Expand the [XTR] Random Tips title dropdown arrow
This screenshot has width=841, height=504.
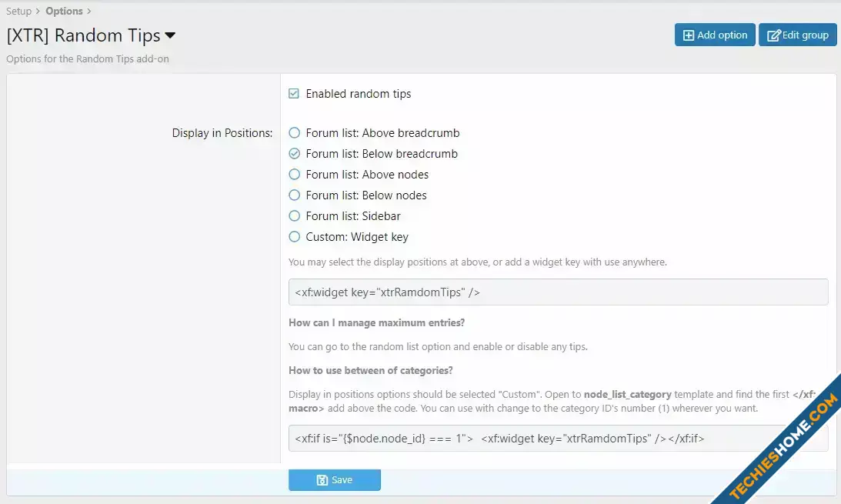point(170,35)
